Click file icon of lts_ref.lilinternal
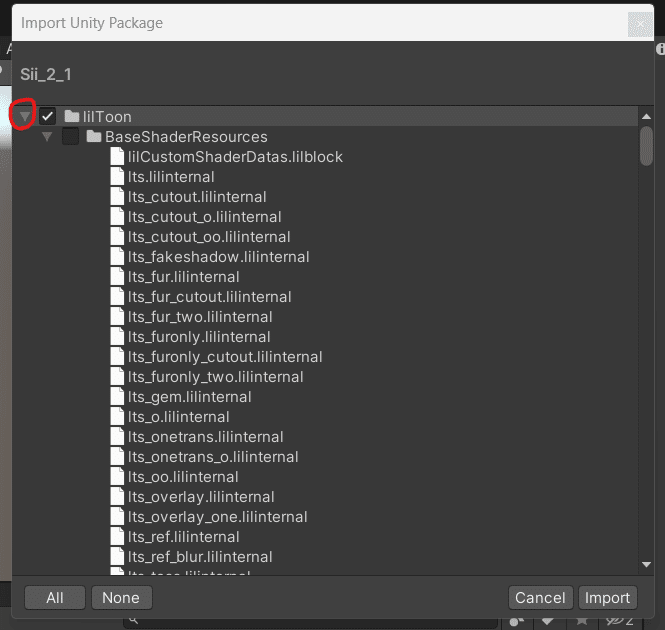Screen dimensions: 665x630 pyautogui.click(x=117, y=537)
